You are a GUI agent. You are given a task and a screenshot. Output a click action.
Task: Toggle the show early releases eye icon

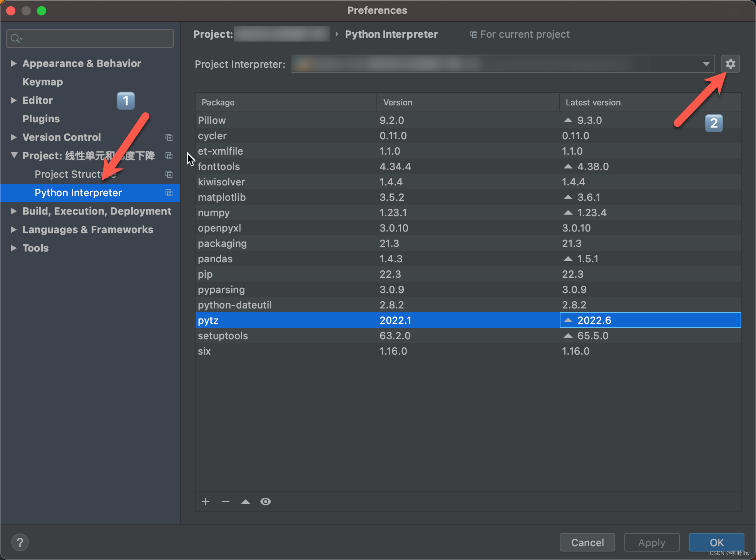[266, 502]
